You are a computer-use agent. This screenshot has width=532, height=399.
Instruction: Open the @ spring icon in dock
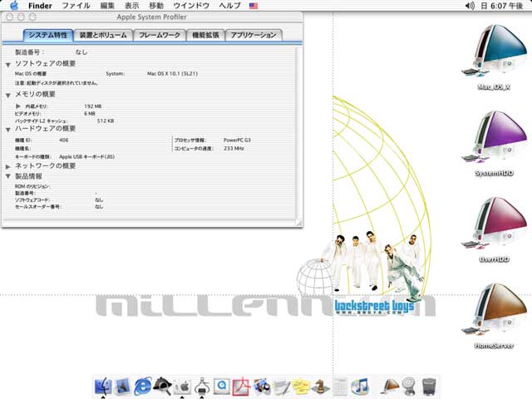tap(409, 387)
